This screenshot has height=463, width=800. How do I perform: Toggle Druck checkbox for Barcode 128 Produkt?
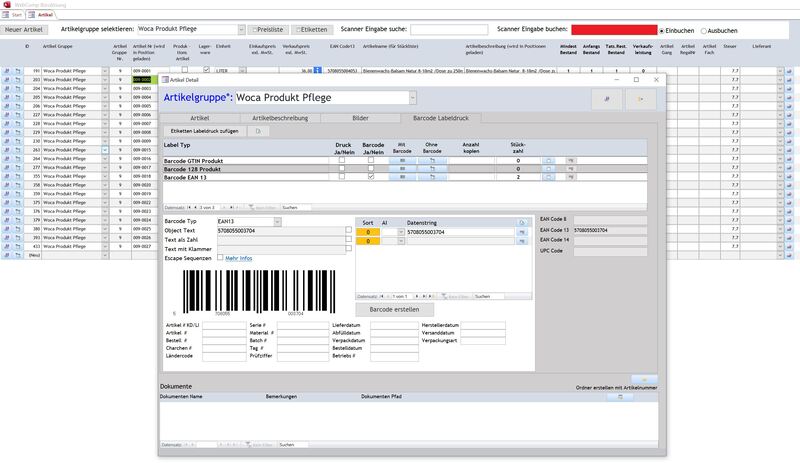click(342, 168)
